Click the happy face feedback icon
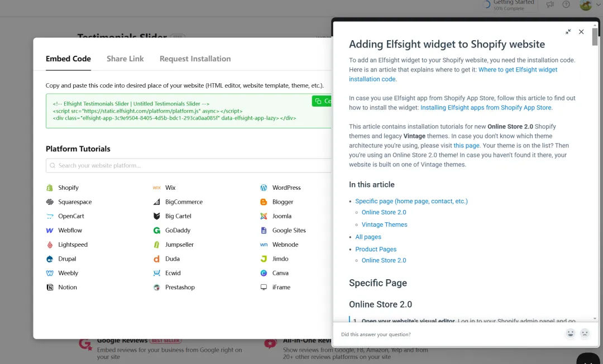The height and width of the screenshot is (364, 603). pyautogui.click(x=570, y=333)
